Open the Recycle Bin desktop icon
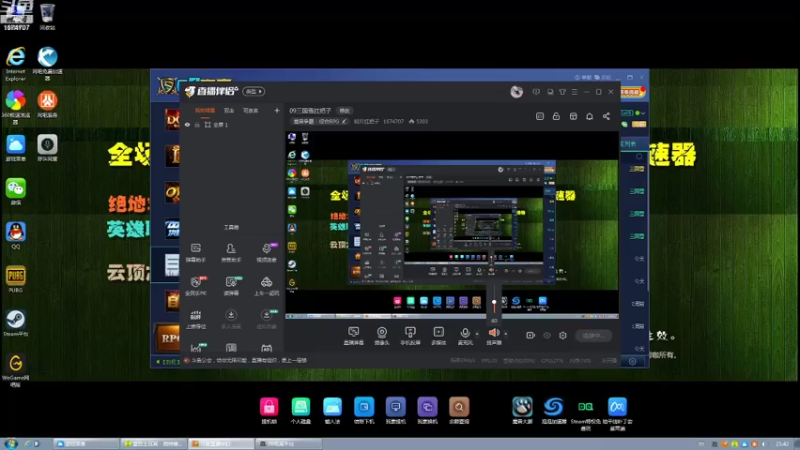Image resolution: width=800 pixels, height=450 pixels. (47, 16)
